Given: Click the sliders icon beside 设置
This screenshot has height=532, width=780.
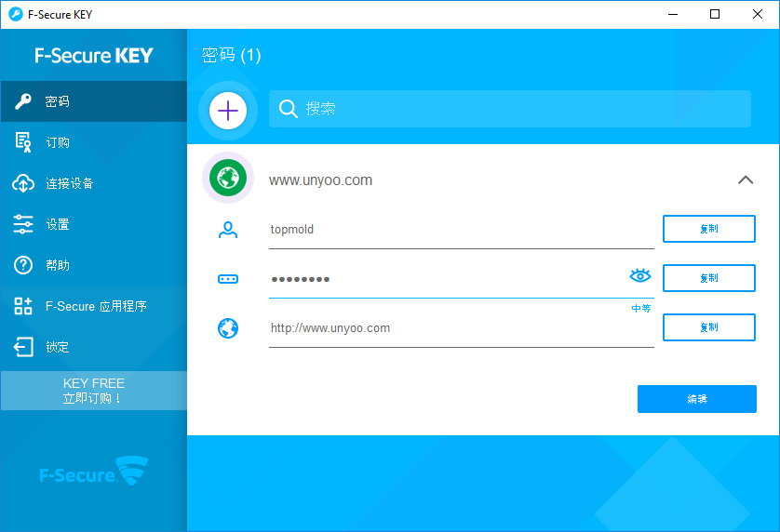Looking at the screenshot, I should pos(23,224).
